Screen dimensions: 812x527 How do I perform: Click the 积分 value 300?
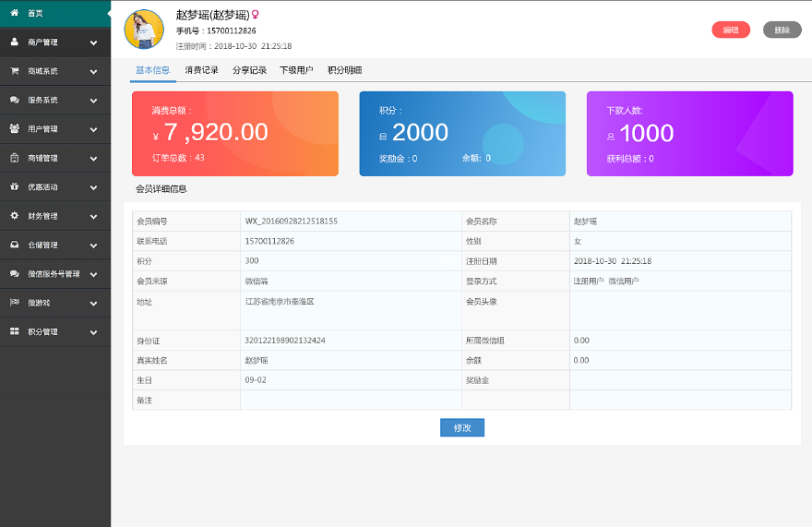click(252, 260)
